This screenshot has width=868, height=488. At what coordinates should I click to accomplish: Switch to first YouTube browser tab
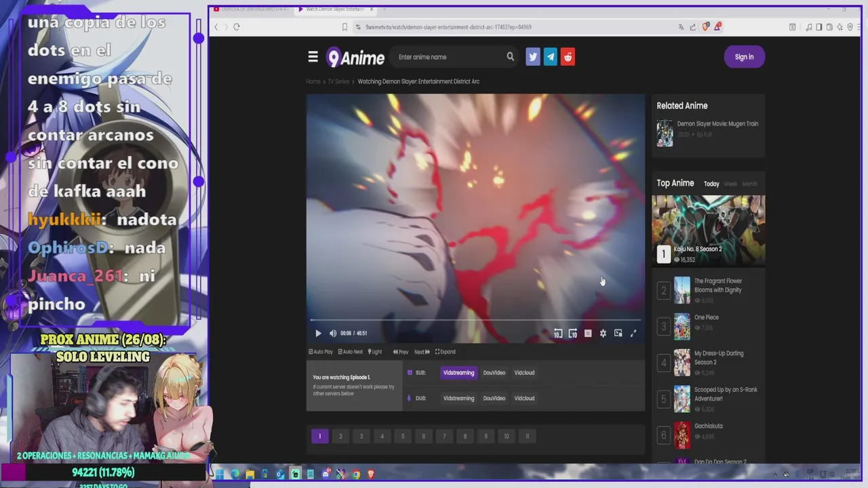click(252, 9)
